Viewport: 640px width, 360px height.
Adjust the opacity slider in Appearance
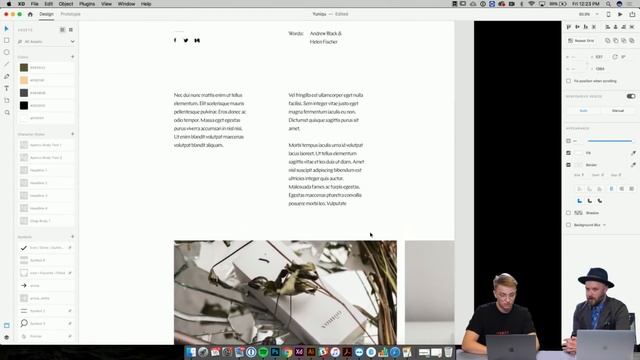point(610,141)
